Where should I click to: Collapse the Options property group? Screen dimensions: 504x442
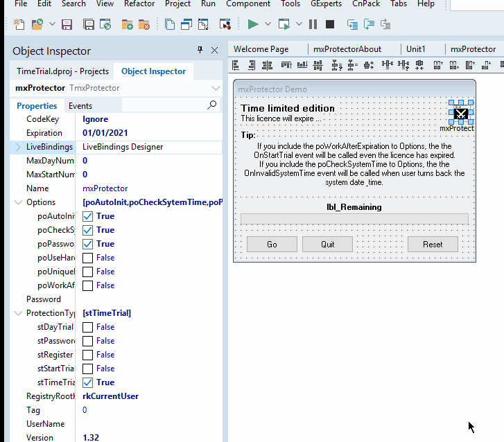[18, 202]
